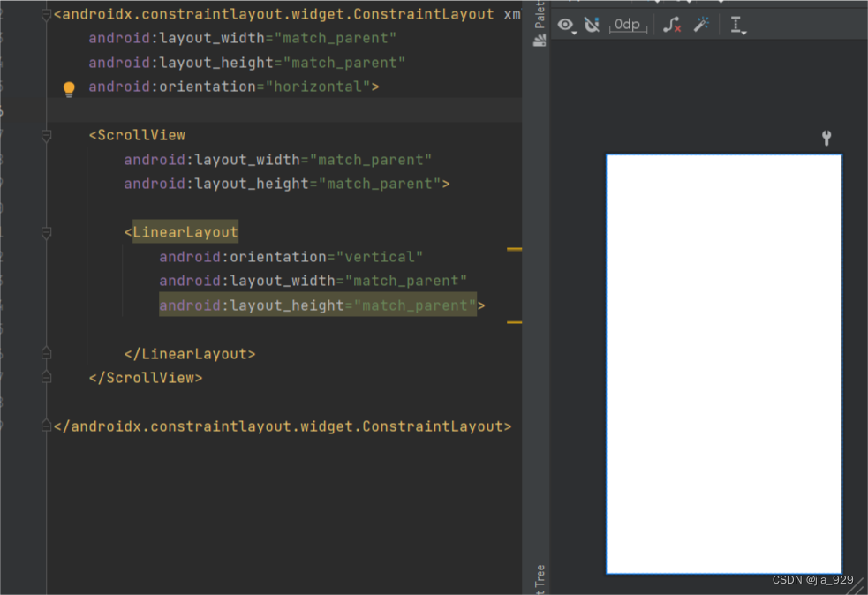Click fold marker at closing LinearLayout tag

click(47, 353)
